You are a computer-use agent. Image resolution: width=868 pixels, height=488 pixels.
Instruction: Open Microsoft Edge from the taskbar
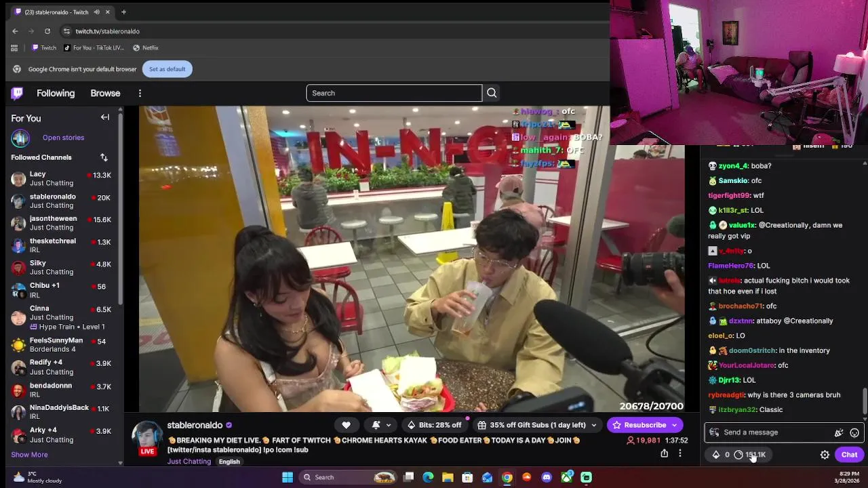(428, 477)
